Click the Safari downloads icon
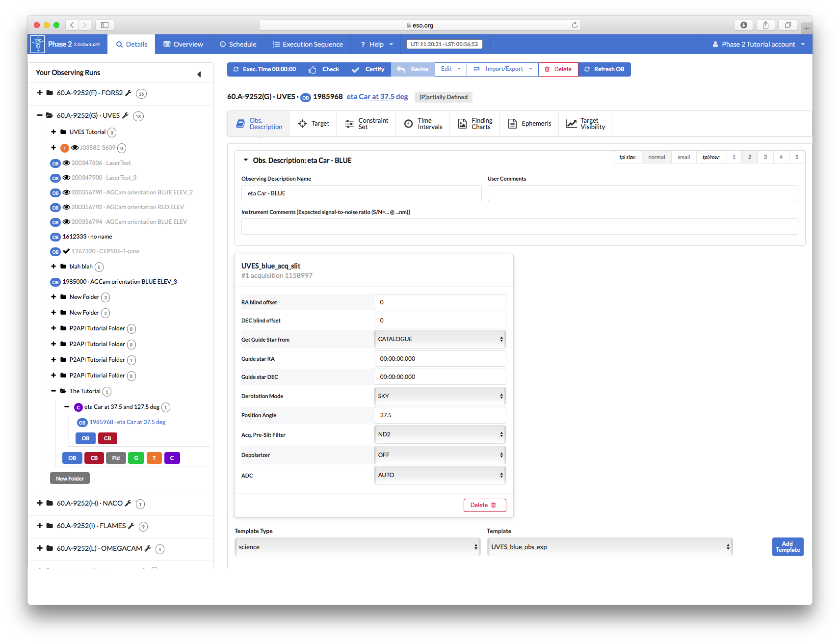 [x=743, y=25]
